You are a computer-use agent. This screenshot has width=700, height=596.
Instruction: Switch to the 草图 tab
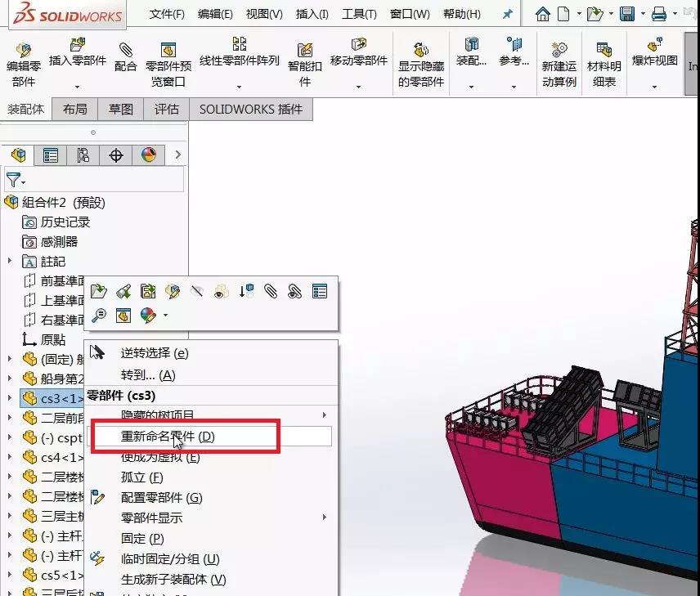point(121,109)
